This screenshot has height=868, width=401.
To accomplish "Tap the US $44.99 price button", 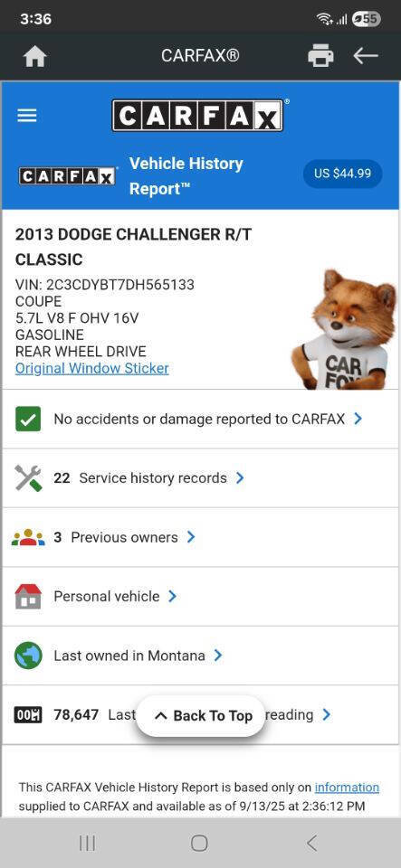I will 342,174.
